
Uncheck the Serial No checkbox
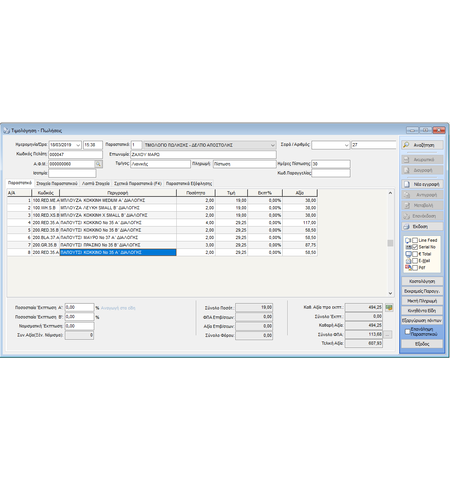coord(415,247)
